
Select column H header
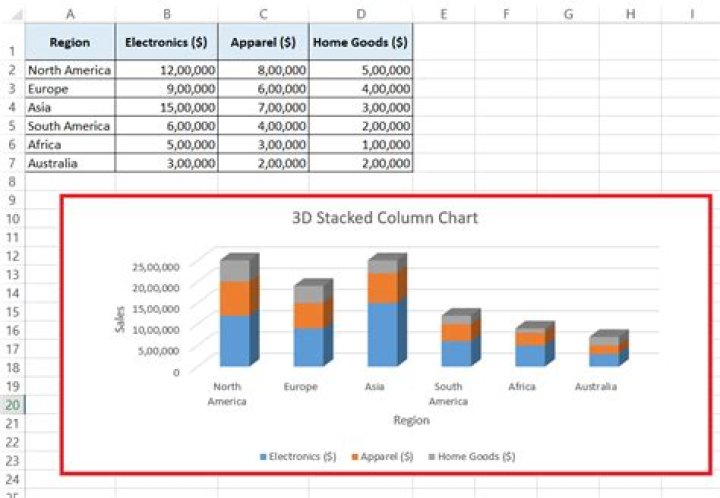click(x=630, y=14)
